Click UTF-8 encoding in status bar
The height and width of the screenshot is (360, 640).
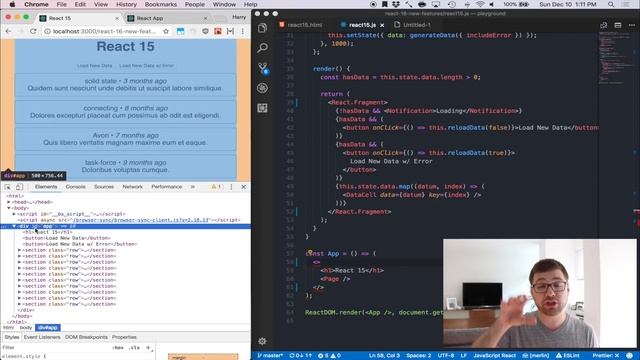click(446, 356)
